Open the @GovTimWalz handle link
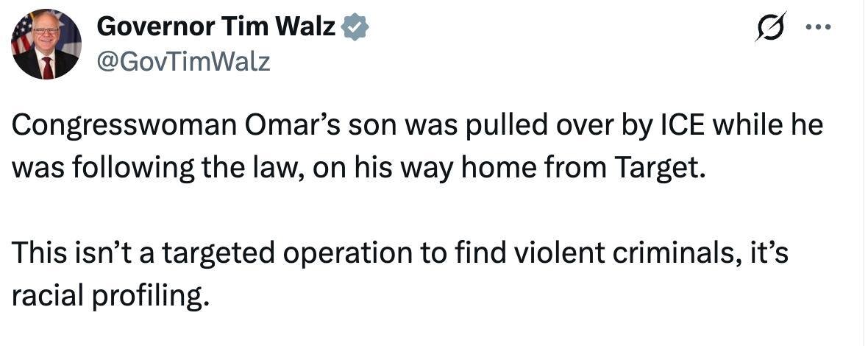 click(183, 62)
